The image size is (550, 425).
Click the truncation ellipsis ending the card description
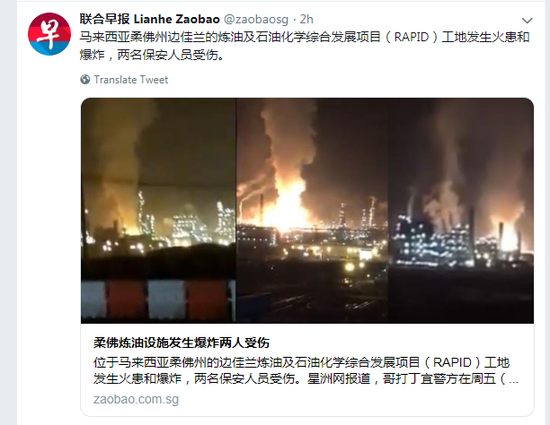[514, 380]
